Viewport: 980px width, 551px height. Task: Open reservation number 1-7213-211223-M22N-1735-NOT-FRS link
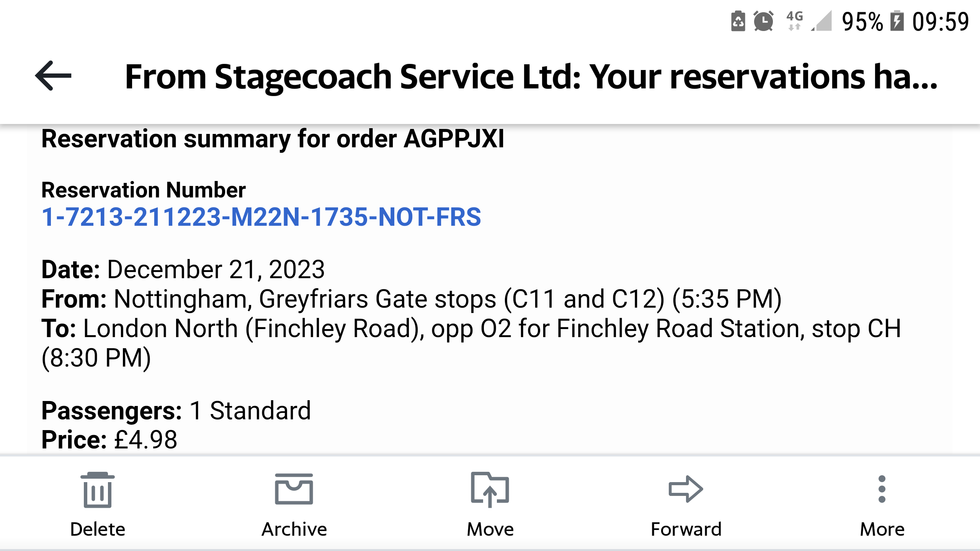(x=261, y=217)
